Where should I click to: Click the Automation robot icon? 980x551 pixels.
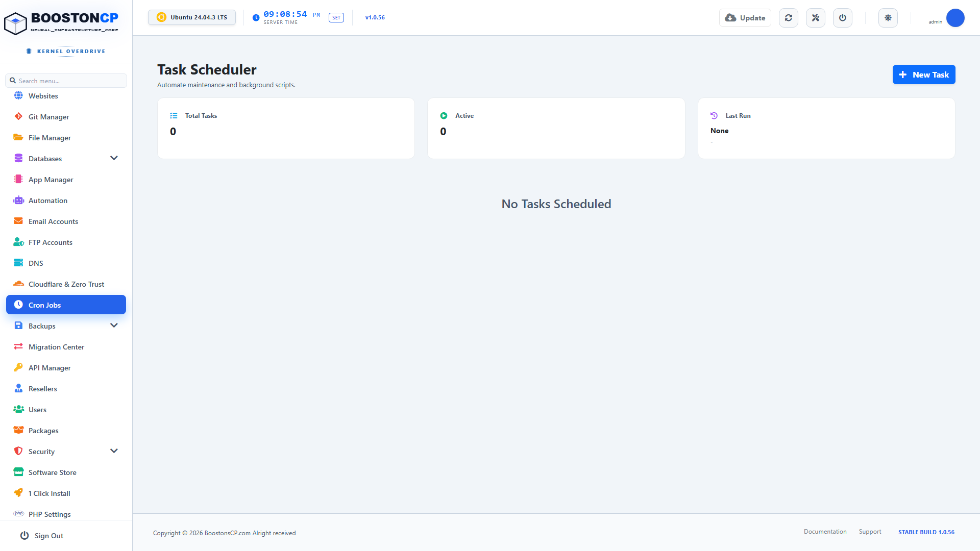coord(18,200)
